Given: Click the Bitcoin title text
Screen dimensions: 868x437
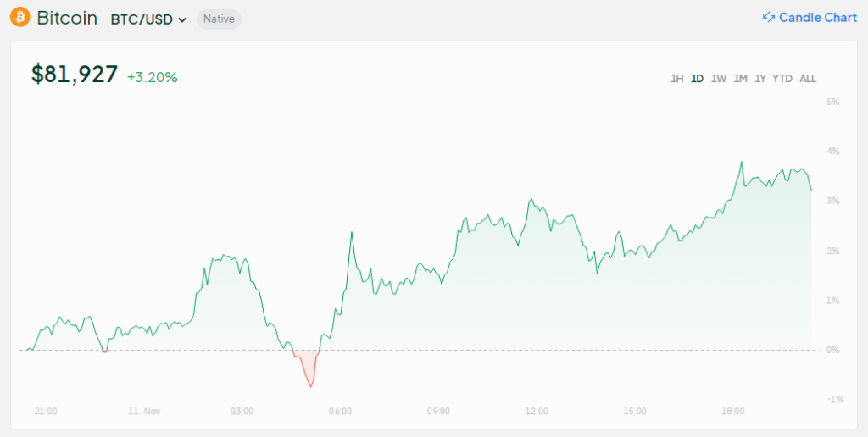Looking at the screenshot, I should (x=67, y=18).
